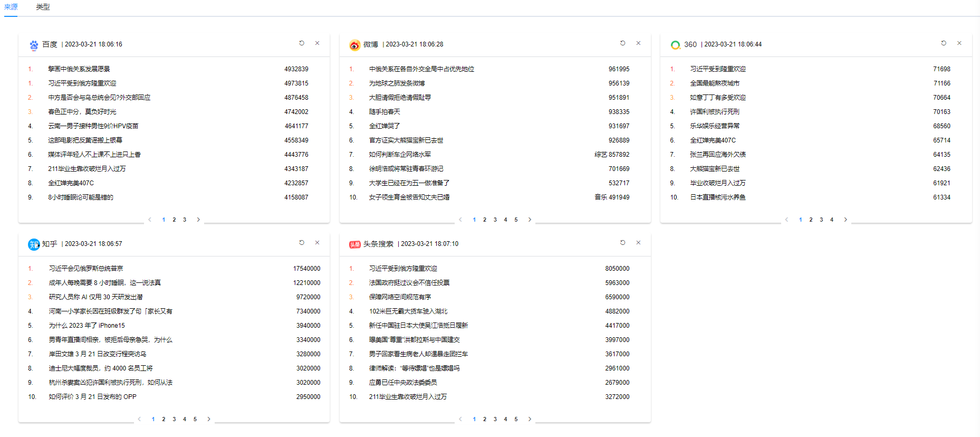The image size is (980, 437).
Task: Go to next page in 360 card
Action: pyautogui.click(x=846, y=220)
